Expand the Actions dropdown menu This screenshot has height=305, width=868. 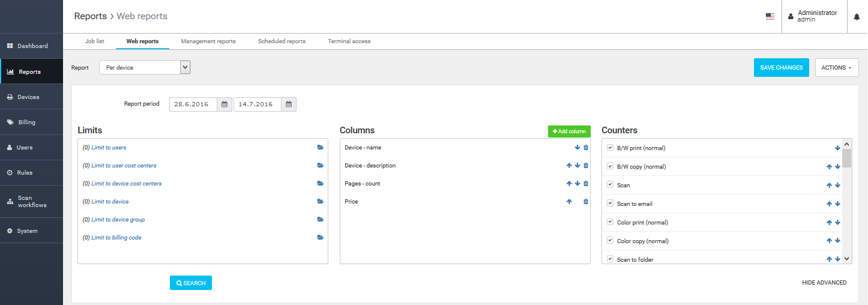tap(836, 68)
